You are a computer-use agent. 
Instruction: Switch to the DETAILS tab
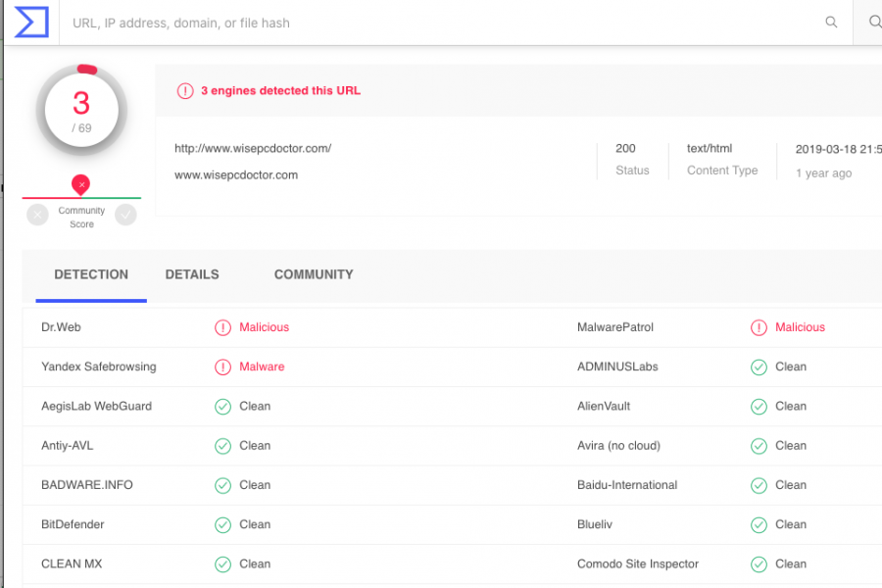coord(192,274)
